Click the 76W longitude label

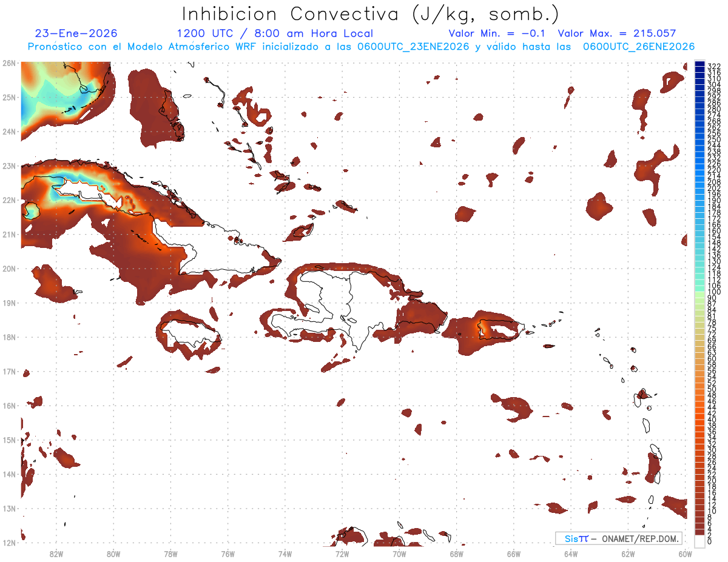click(227, 554)
